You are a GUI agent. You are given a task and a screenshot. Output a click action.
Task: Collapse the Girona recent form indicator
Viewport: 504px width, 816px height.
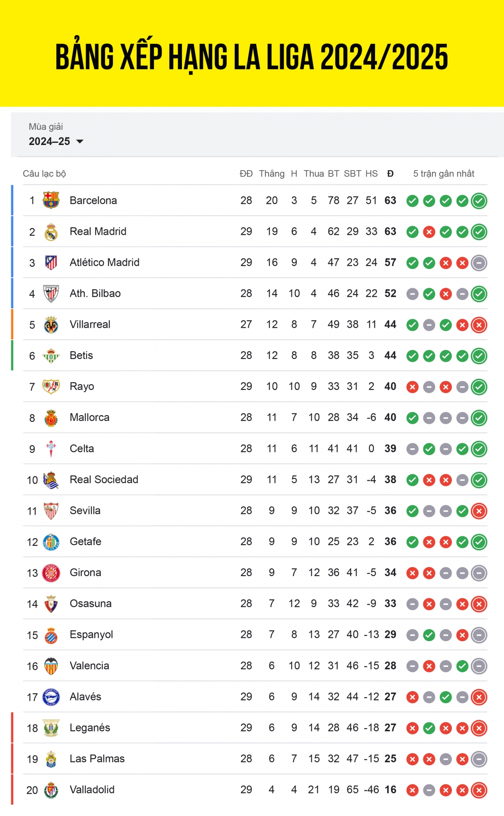[x=479, y=572]
